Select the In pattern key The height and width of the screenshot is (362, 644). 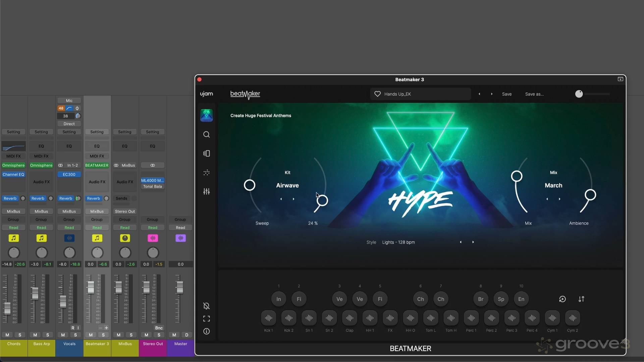(x=279, y=299)
